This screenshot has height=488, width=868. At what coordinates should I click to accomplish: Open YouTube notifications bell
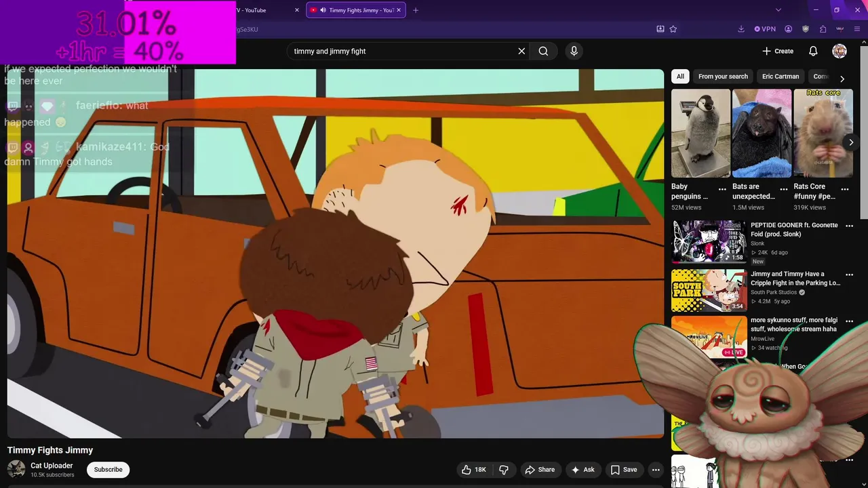[813, 51]
